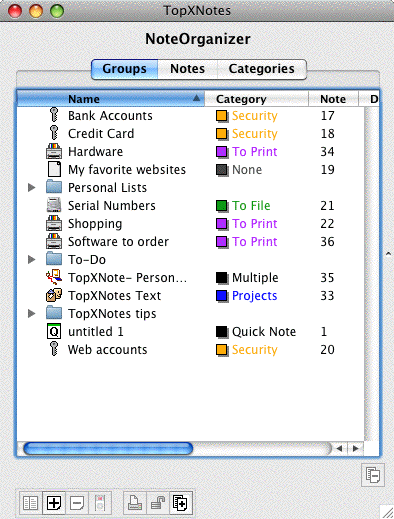394x519 pixels.
Task: Select the Web accounts note
Action: click(107, 350)
